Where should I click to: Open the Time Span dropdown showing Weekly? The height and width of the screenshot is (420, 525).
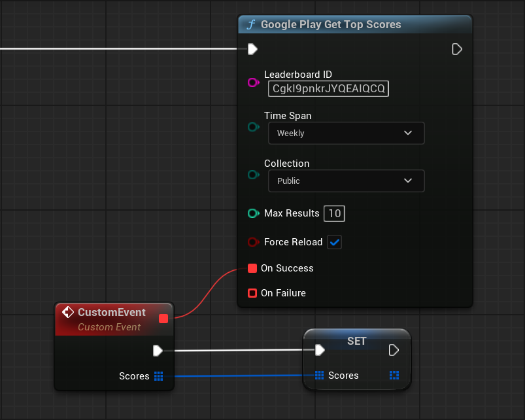(x=346, y=133)
